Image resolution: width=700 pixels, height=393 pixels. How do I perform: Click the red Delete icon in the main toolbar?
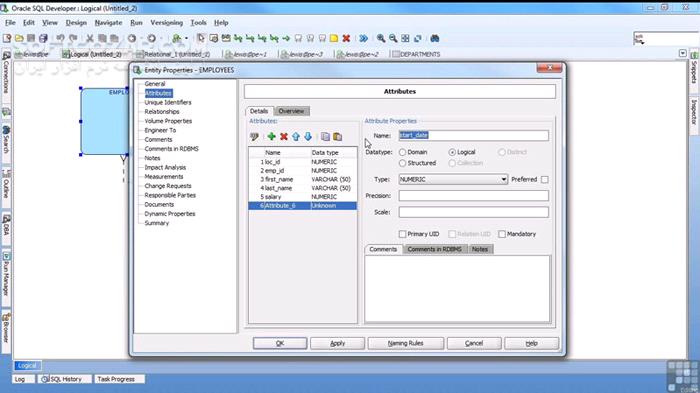coord(346,38)
